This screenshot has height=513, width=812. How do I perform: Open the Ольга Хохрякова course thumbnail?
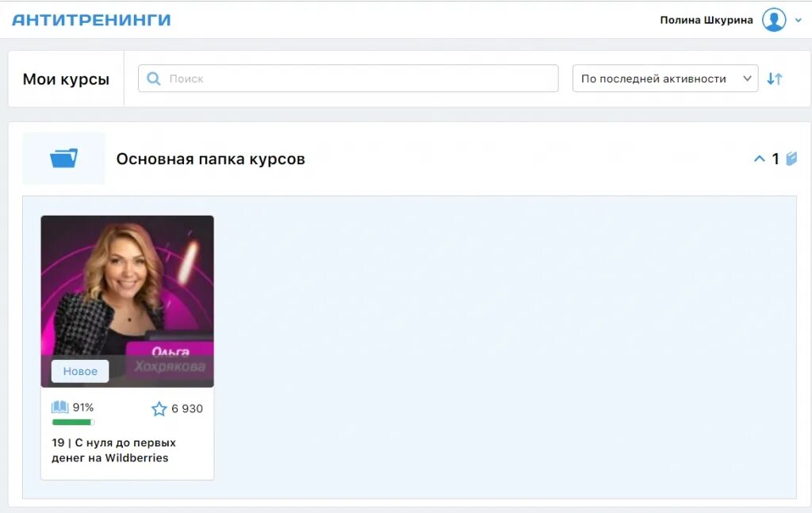128,301
